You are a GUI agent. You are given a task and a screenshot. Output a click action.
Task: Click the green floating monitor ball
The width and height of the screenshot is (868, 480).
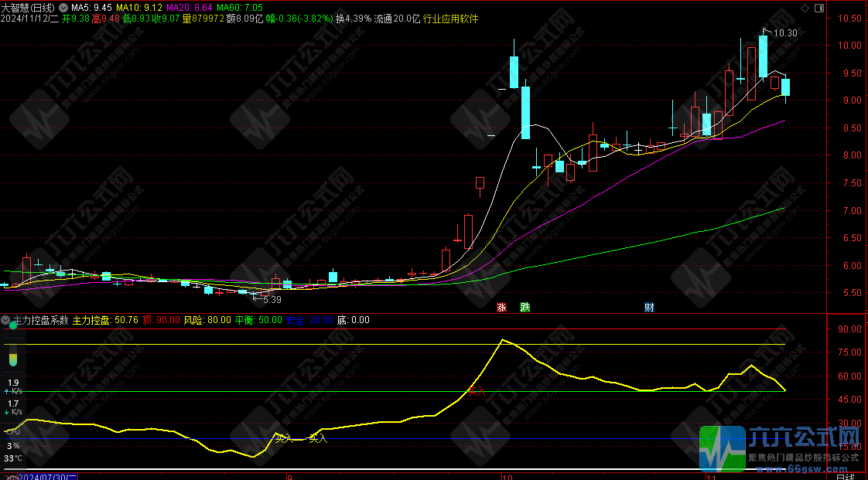point(13,325)
